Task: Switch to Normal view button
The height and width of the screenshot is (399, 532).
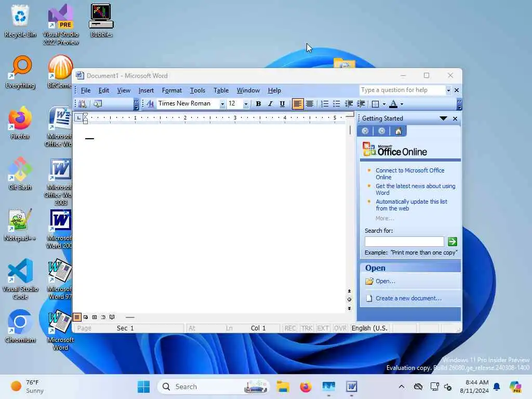Action: (77, 317)
